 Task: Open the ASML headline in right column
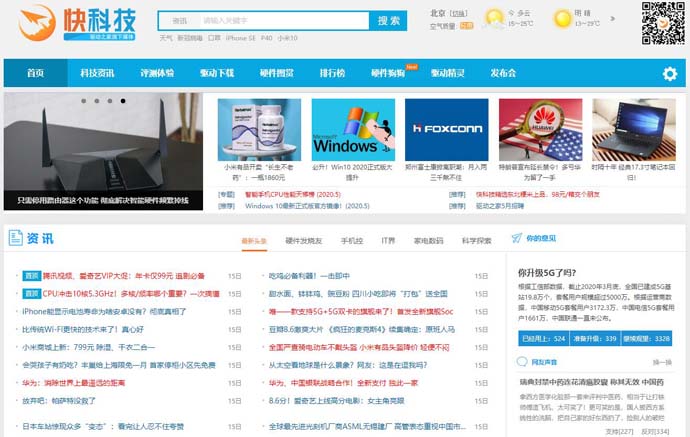(367, 426)
